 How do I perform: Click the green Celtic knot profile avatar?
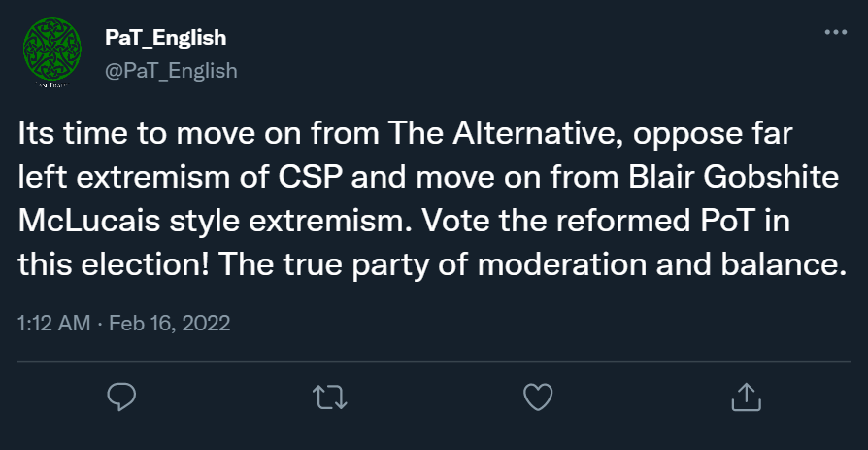coord(46,55)
